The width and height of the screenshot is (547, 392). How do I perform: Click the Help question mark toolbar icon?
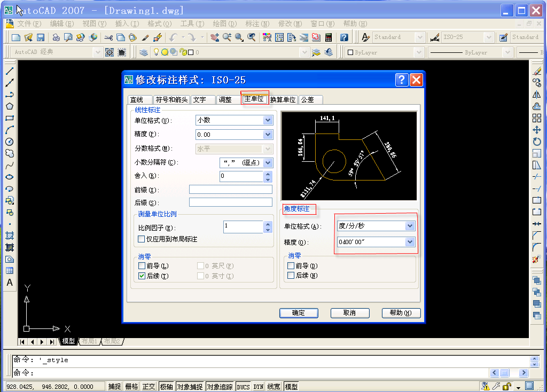[344, 37]
